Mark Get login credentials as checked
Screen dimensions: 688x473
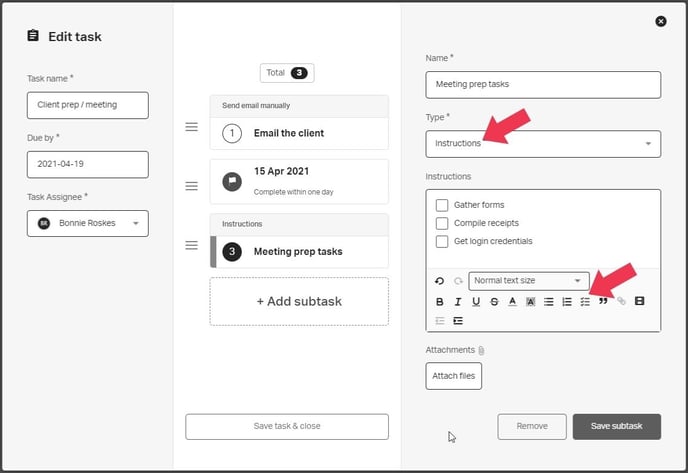click(442, 241)
